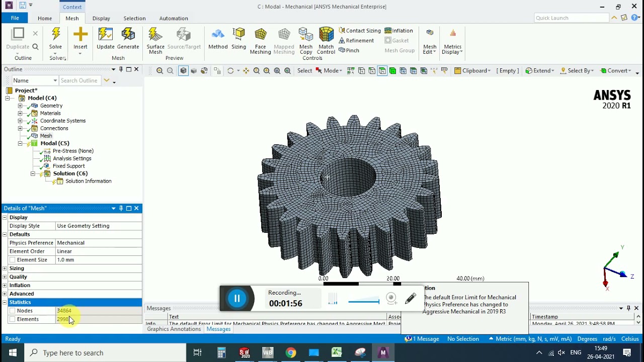Viewport: 644px width, 362px height.
Task: Expand the Sizing details group
Action: coord(5,268)
